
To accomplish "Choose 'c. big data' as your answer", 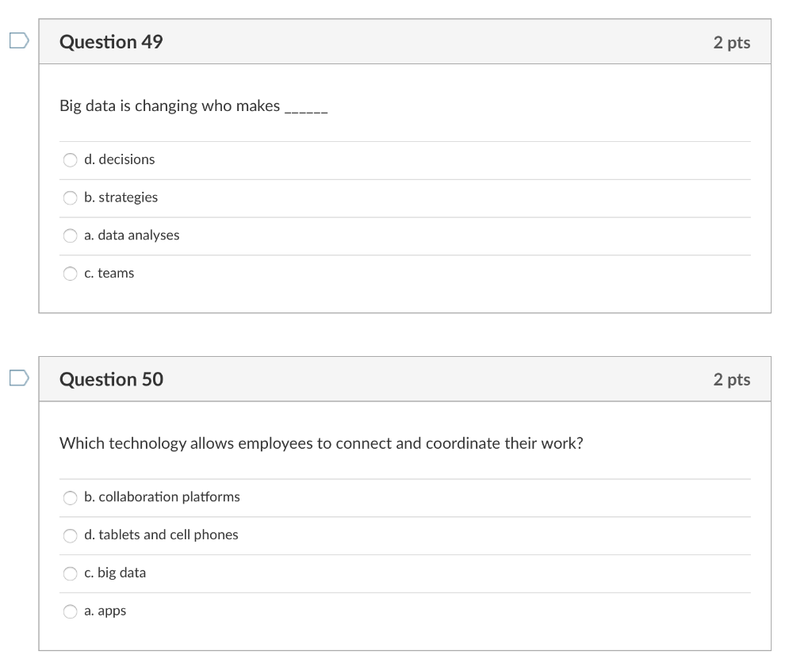I will point(70,573).
